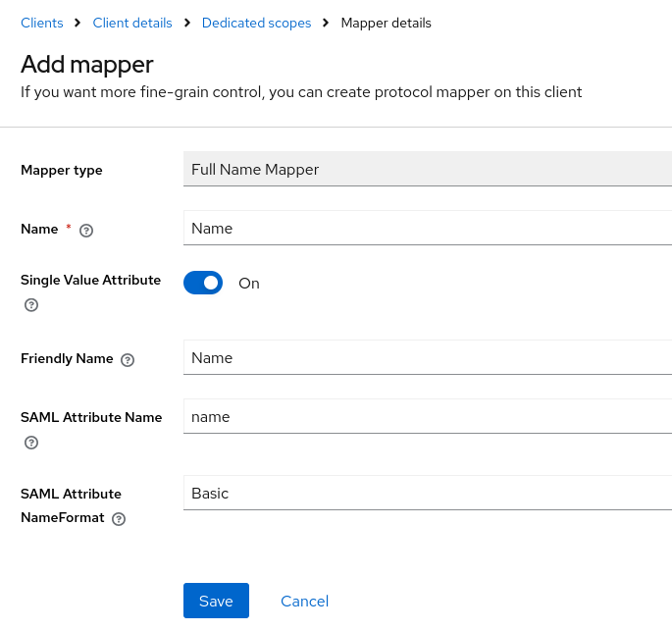Click the Mapper type Full Name Mapper field
The height and width of the screenshot is (631, 672).
point(428,169)
